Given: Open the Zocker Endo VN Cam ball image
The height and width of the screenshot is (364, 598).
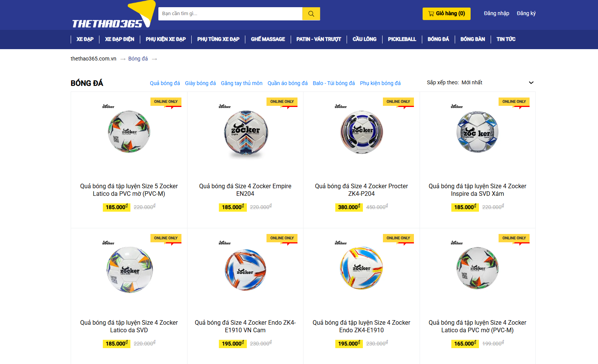Looking at the screenshot, I should pyautogui.click(x=245, y=269).
